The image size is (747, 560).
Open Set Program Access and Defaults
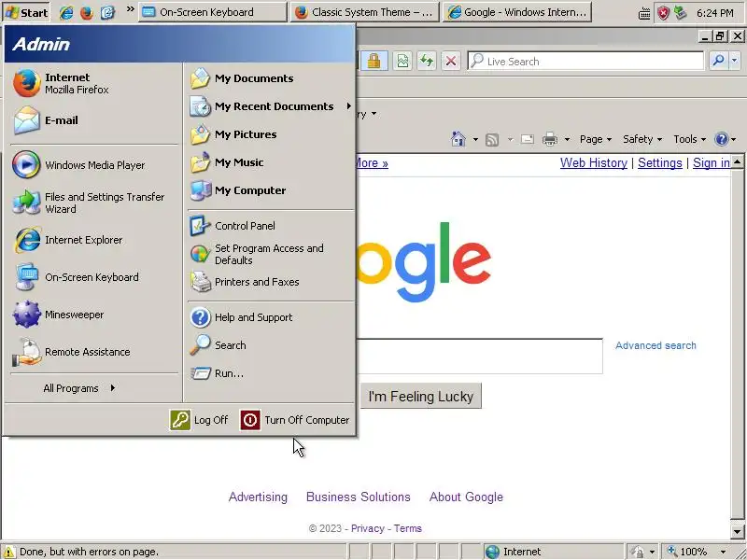271,254
